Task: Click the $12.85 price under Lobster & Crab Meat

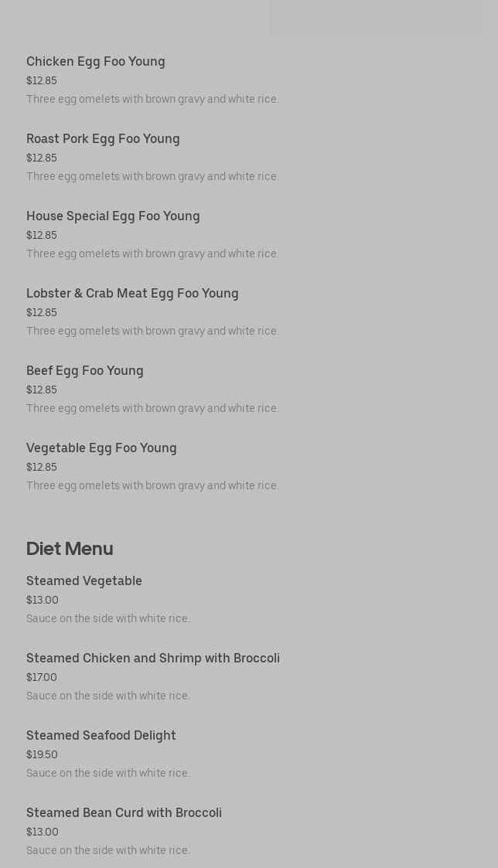Action: (42, 312)
